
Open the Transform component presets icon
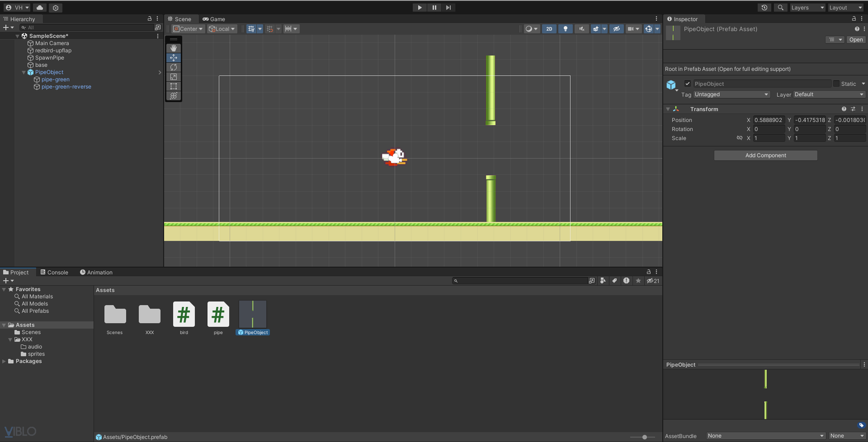853,109
